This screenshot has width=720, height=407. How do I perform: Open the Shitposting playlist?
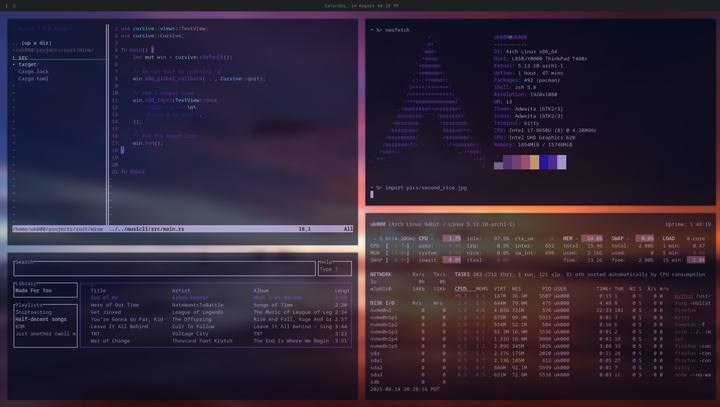pyautogui.click(x=34, y=312)
